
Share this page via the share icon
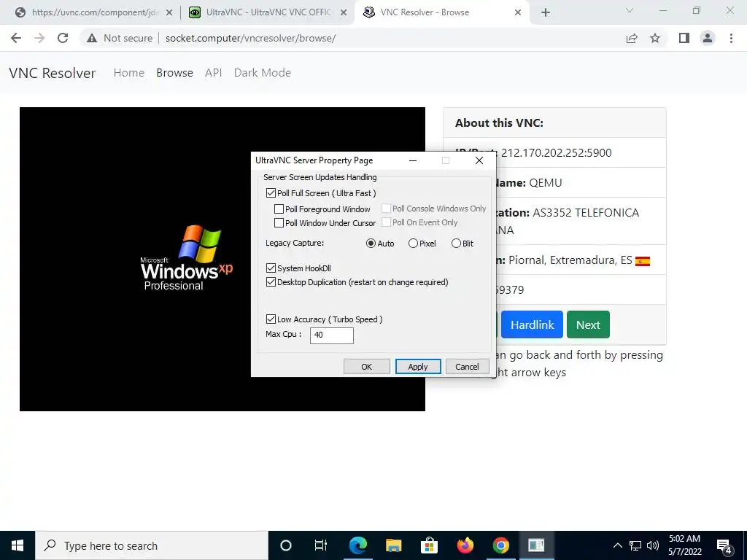tap(632, 38)
